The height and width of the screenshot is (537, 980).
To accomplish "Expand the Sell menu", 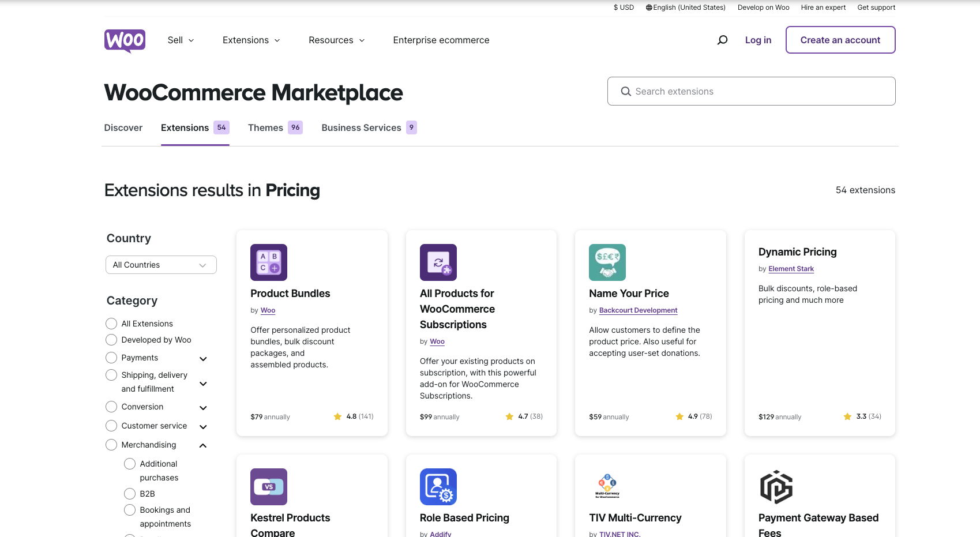I will point(181,40).
